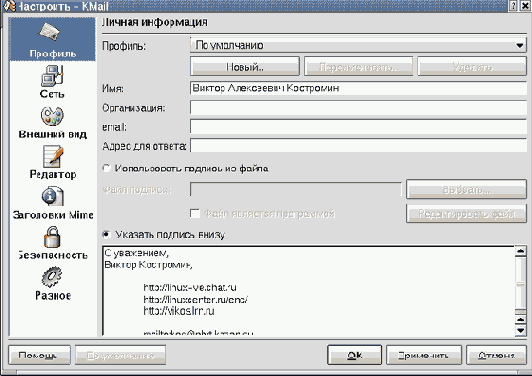Click the Удалить profile button
The height and width of the screenshot is (376, 532).
coord(472,66)
